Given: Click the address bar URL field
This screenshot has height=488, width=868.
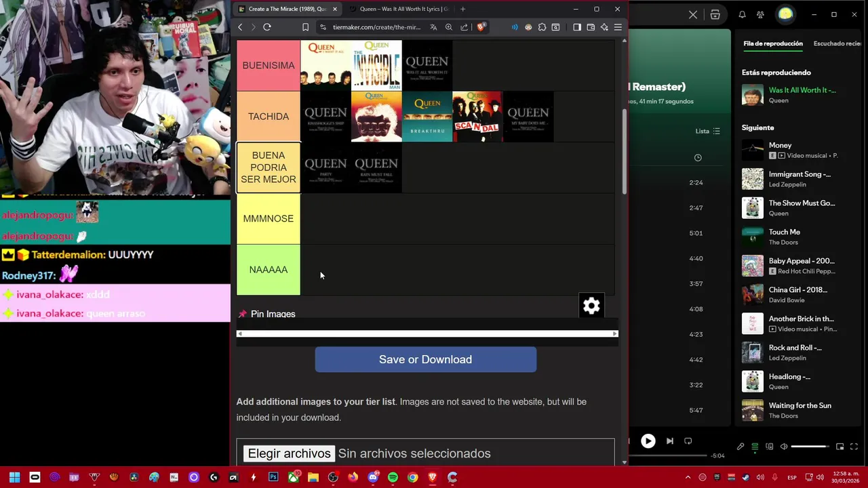Looking at the screenshot, I should coord(376,27).
